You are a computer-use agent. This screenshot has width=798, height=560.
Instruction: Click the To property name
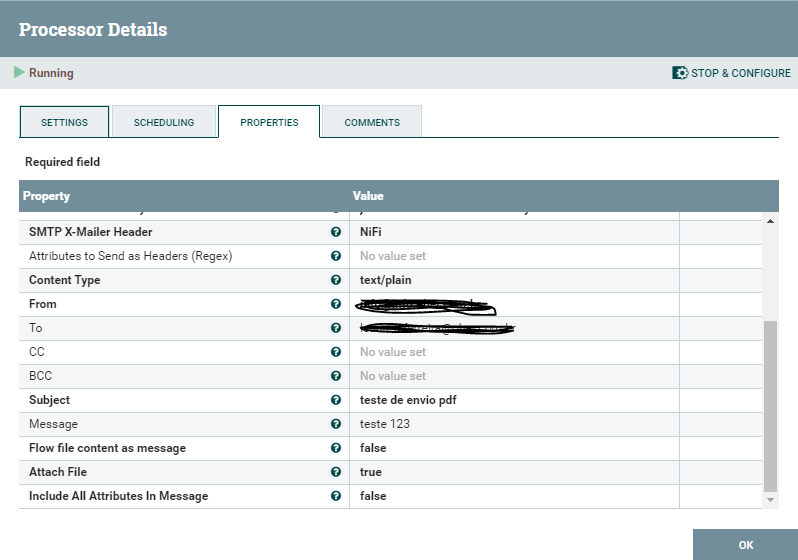tap(36, 328)
